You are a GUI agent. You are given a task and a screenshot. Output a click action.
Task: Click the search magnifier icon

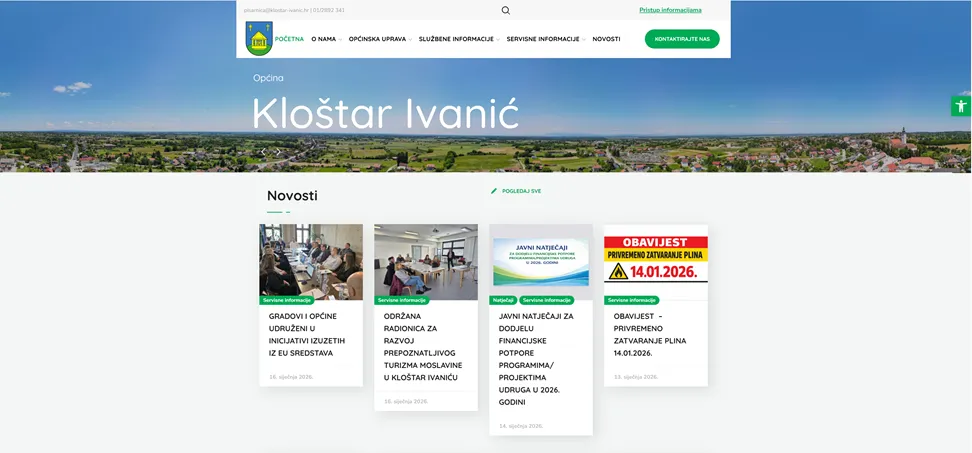pos(506,10)
